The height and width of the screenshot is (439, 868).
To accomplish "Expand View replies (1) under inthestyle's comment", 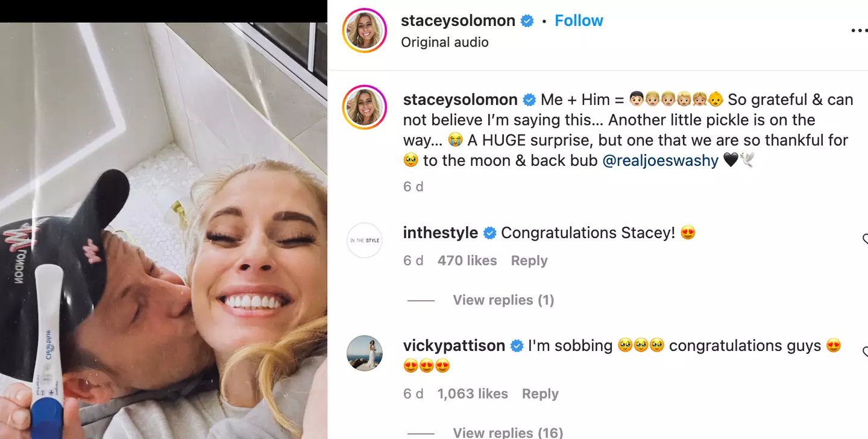I will 503,300.
